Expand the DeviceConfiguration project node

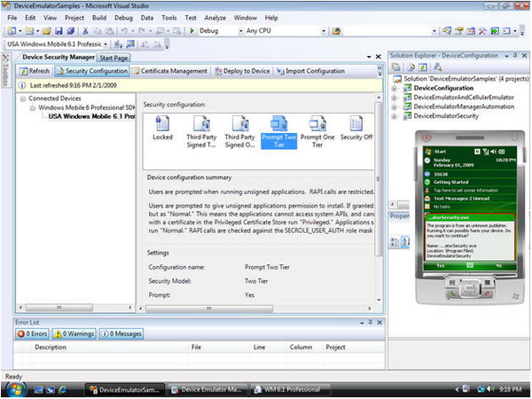[x=395, y=89]
